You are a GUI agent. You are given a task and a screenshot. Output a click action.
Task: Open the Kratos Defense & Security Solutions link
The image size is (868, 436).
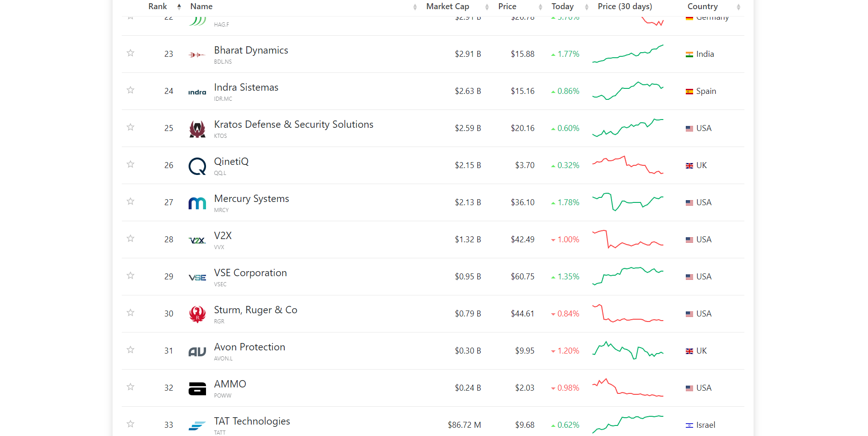(293, 125)
